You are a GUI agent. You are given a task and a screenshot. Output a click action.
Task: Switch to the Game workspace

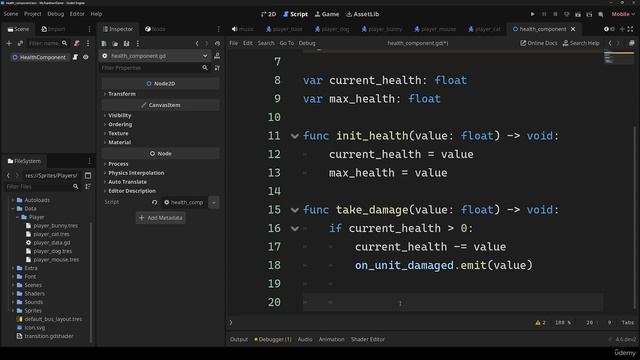pos(327,14)
